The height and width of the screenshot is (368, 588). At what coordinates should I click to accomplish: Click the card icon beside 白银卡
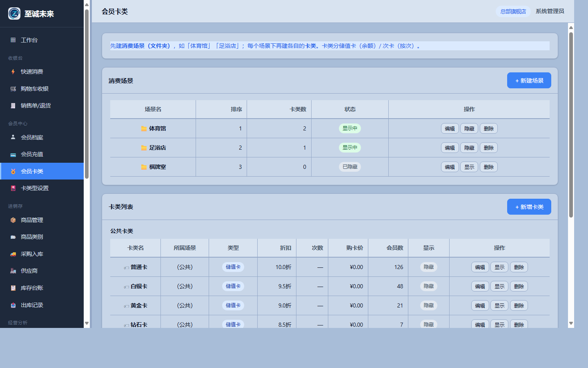tap(127, 287)
